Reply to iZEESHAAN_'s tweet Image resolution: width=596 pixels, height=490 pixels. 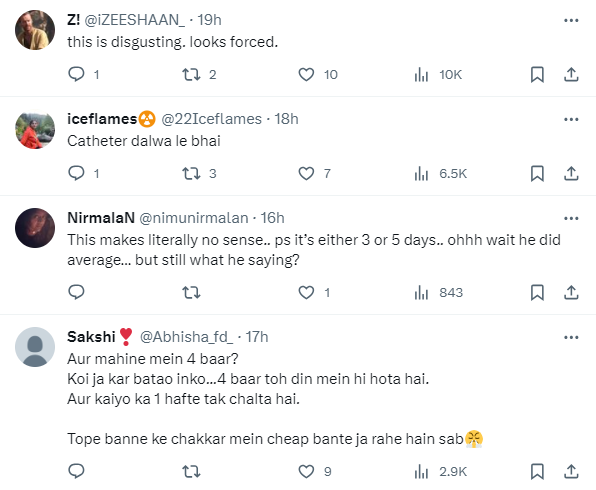76,74
